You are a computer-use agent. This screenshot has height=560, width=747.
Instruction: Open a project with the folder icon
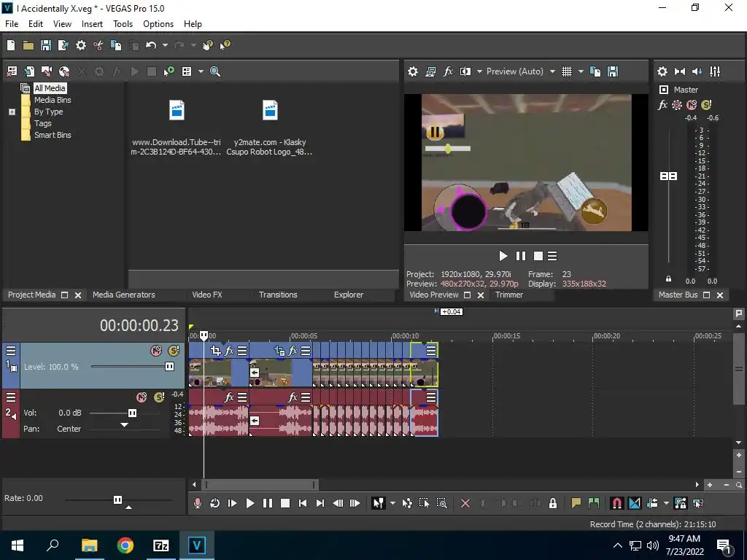pyautogui.click(x=28, y=45)
